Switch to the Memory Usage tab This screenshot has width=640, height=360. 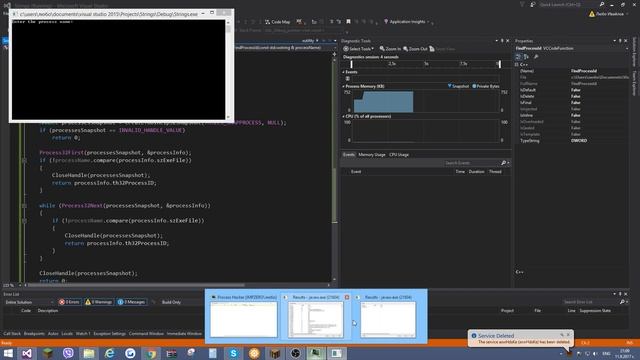point(372,155)
